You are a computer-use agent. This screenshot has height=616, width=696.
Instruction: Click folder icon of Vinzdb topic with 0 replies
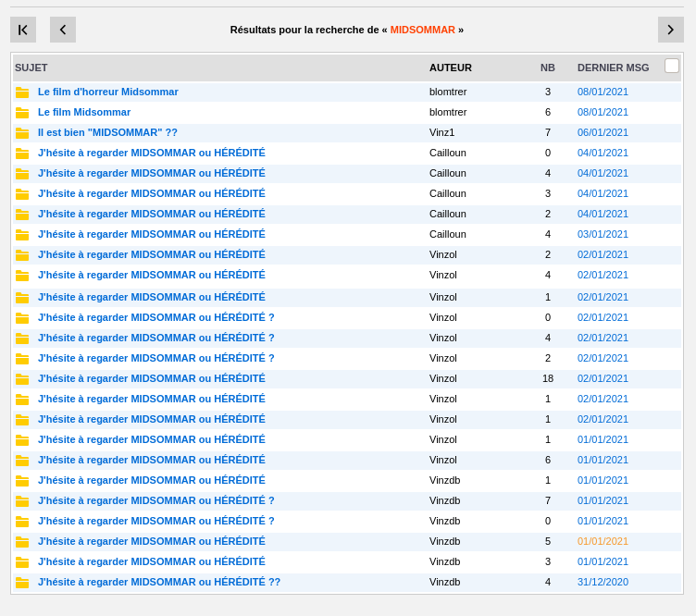pyautogui.click(x=22, y=522)
